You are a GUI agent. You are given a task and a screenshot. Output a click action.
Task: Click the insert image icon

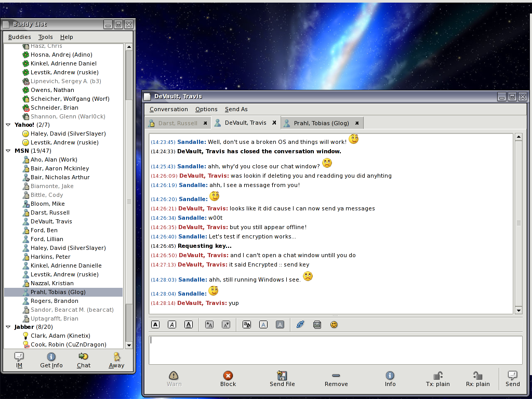point(317,325)
